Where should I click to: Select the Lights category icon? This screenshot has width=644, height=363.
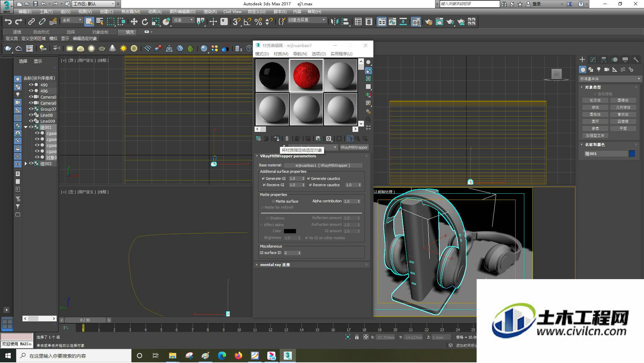click(599, 69)
